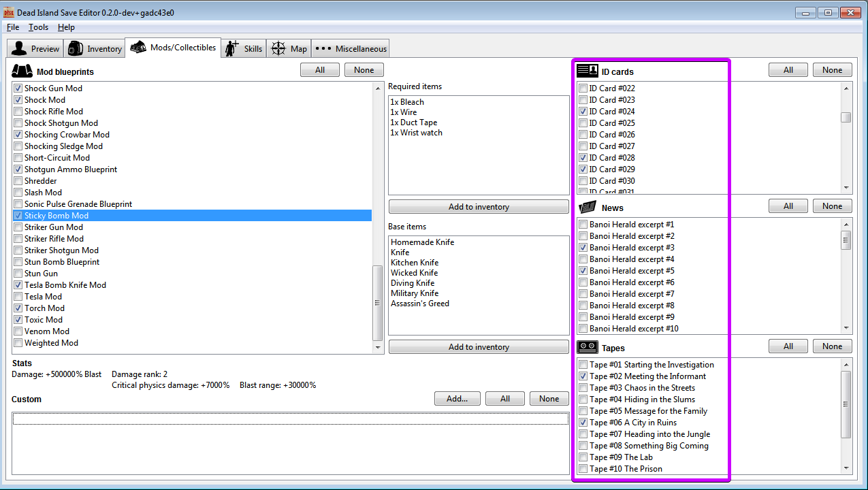
Task: Click the Tapes list scrollbar thumb
Action: tap(846, 404)
